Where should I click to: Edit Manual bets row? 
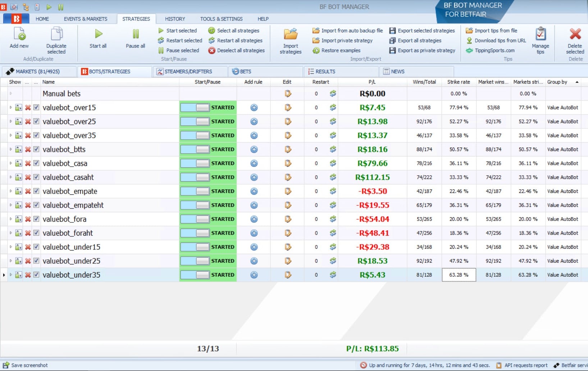coord(288,94)
